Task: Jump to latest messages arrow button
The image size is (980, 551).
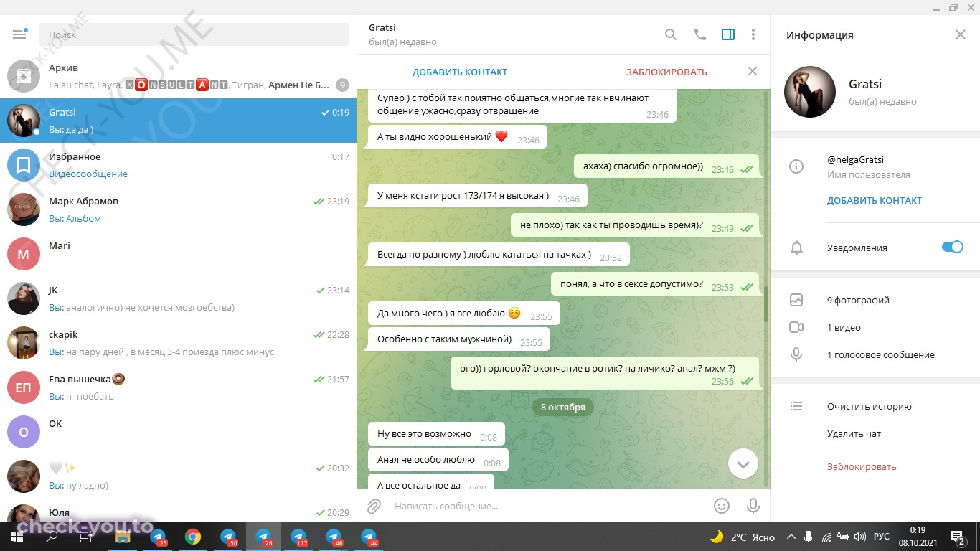Action: (x=743, y=464)
